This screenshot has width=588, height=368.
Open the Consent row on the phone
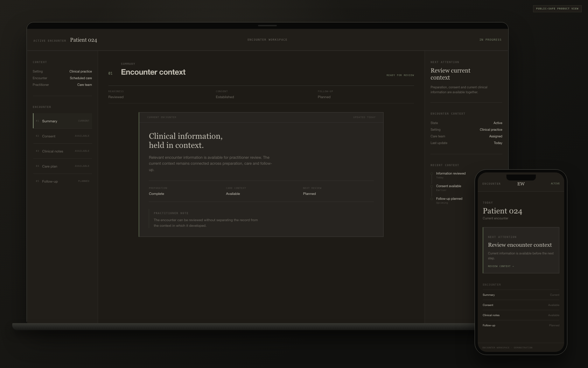click(521, 305)
